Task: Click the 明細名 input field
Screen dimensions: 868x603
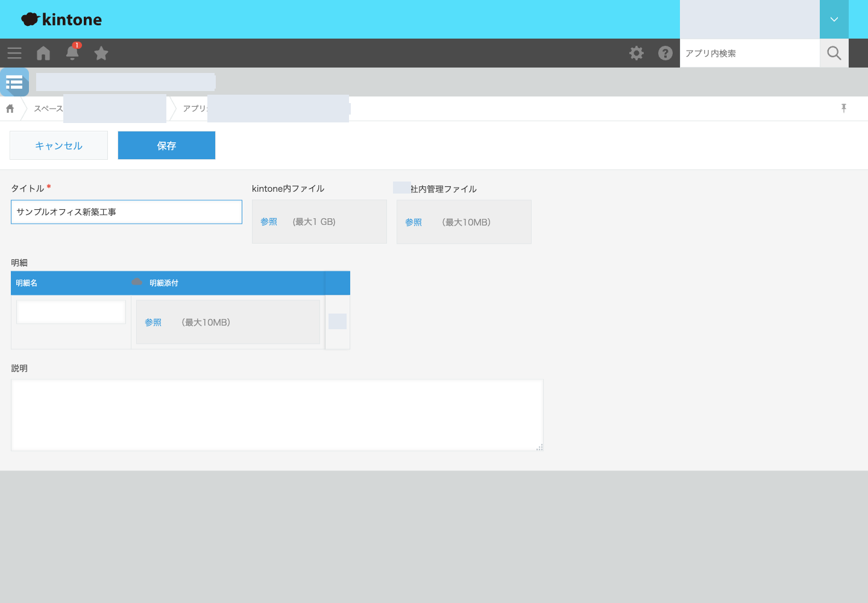Action: point(71,312)
